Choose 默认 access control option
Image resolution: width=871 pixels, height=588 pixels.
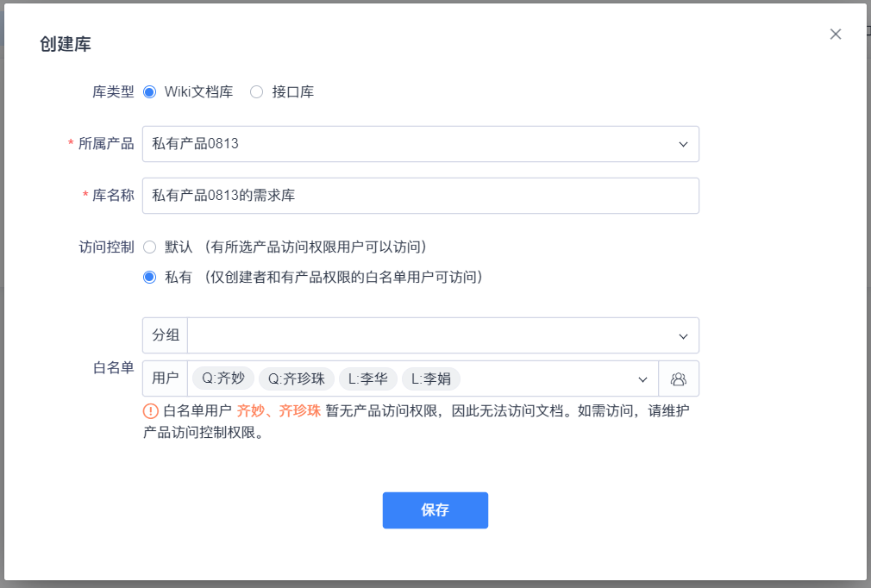click(x=149, y=247)
